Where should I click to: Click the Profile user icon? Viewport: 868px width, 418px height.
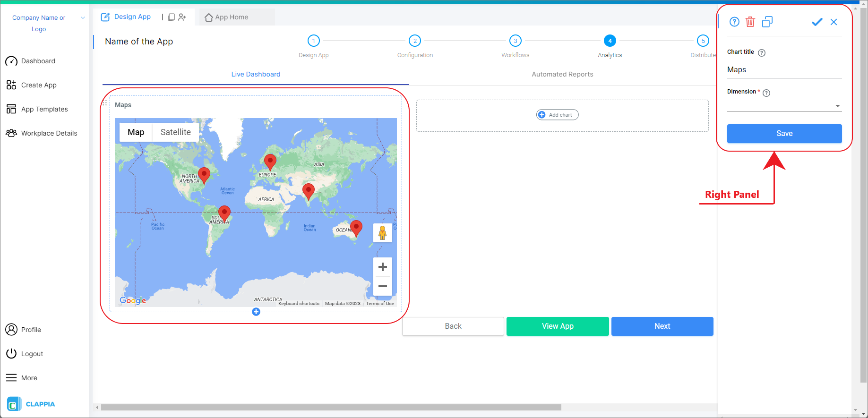pyautogui.click(x=11, y=330)
